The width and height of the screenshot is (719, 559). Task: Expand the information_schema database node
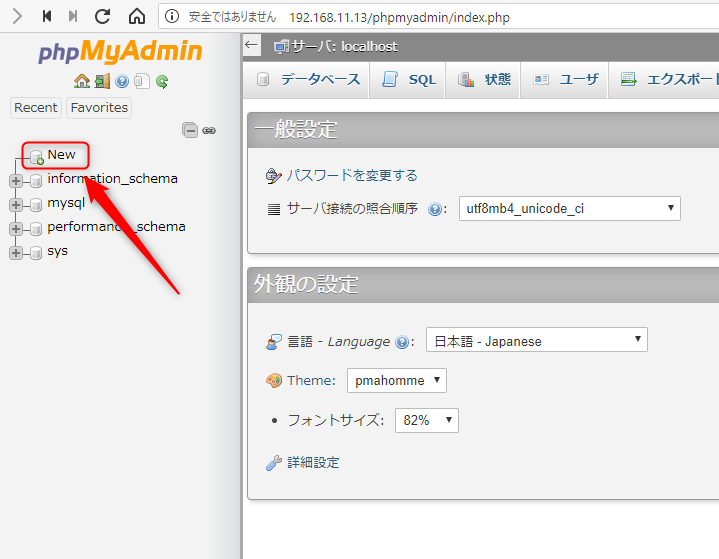pos(15,181)
